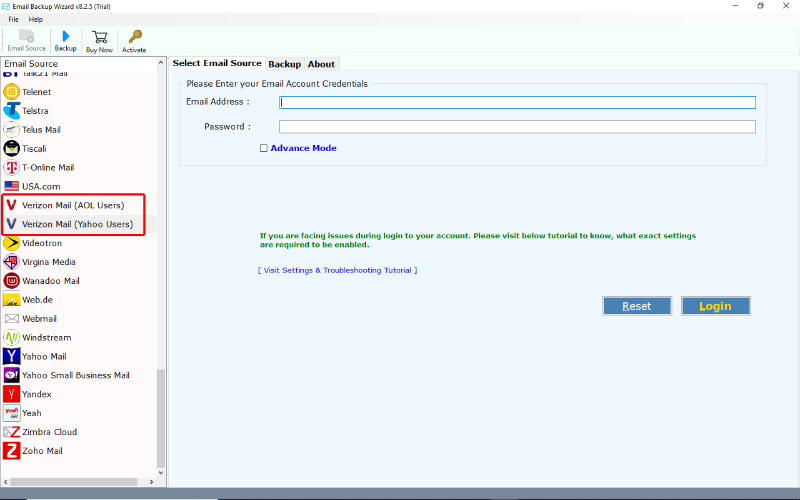The height and width of the screenshot is (500, 800).
Task: Select the T-Online Mail icon
Action: (x=11, y=167)
